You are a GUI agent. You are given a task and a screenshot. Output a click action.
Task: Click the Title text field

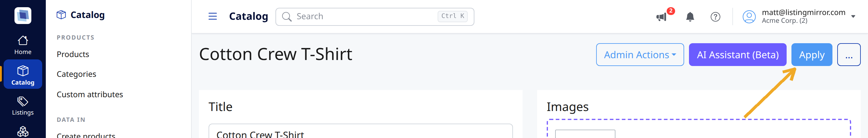pos(360,132)
